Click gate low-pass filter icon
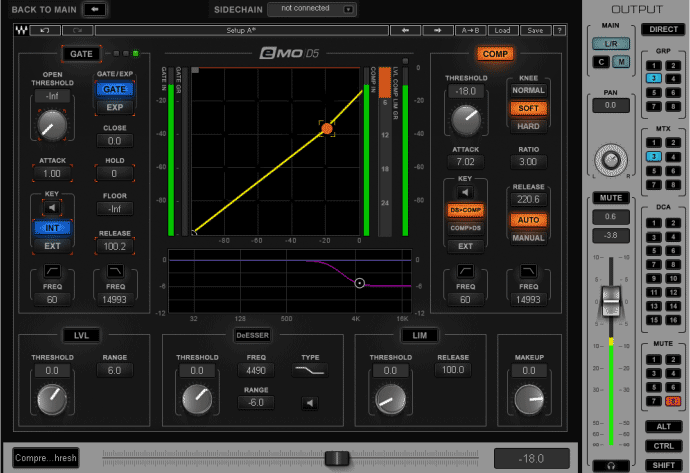The width and height of the screenshot is (690, 473). pyautogui.click(x=115, y=271)
